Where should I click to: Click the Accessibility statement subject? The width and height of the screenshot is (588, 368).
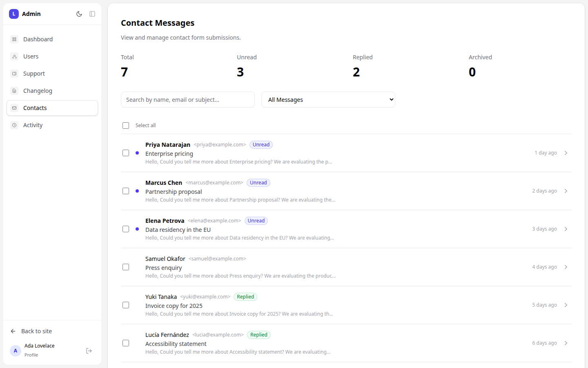(176, 344)
